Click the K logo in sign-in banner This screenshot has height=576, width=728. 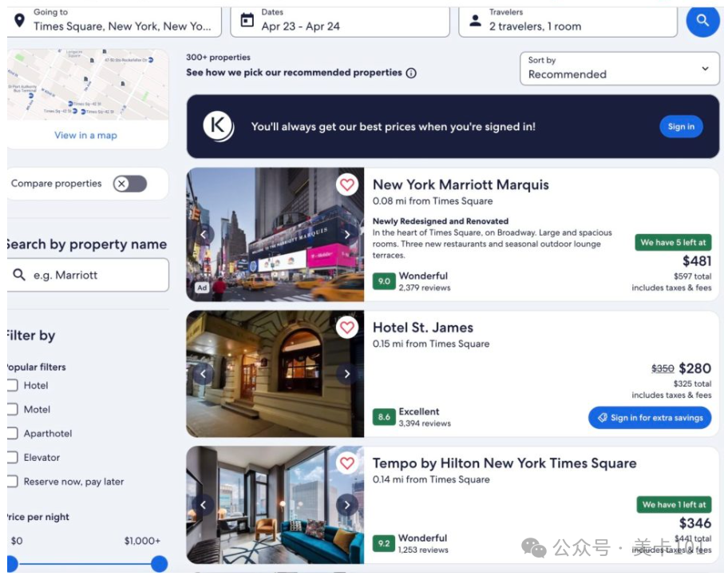click(218, 126)
